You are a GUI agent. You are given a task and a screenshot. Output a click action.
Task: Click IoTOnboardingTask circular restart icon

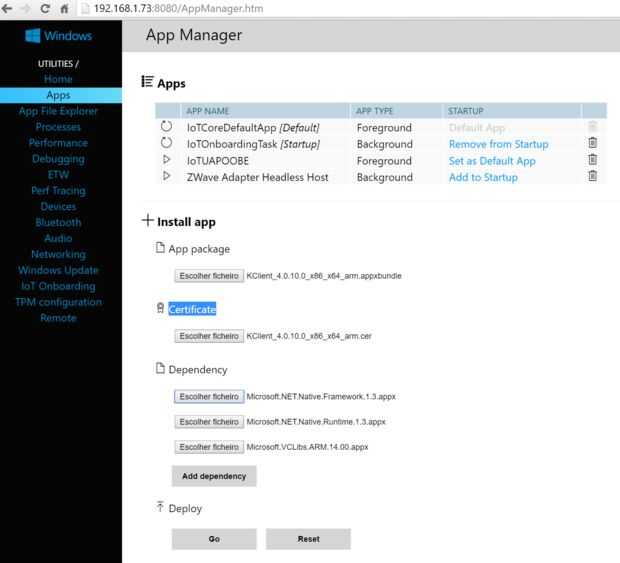167,144
